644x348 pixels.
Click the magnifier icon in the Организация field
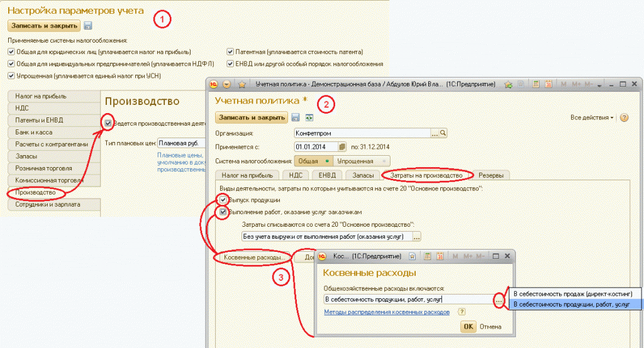443,133
